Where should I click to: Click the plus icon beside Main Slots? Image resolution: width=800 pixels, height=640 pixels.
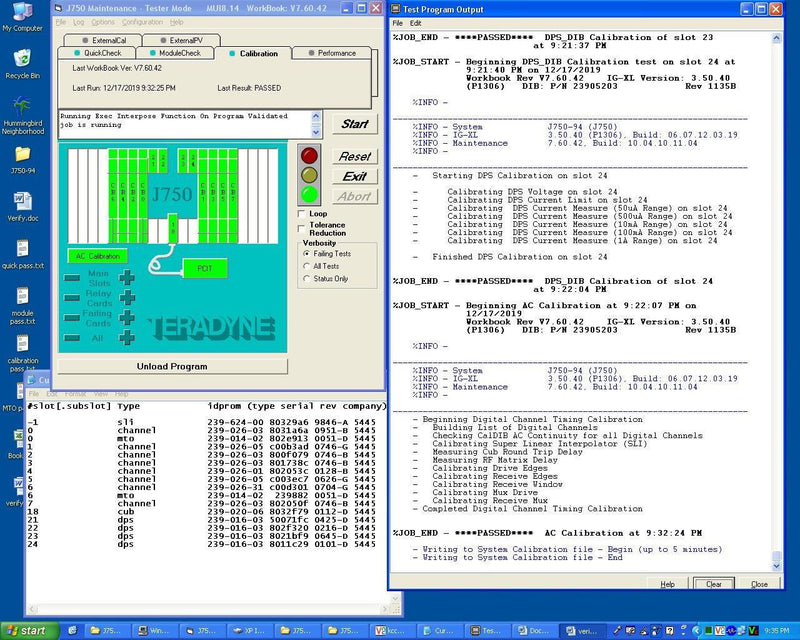tap(127, 278)
